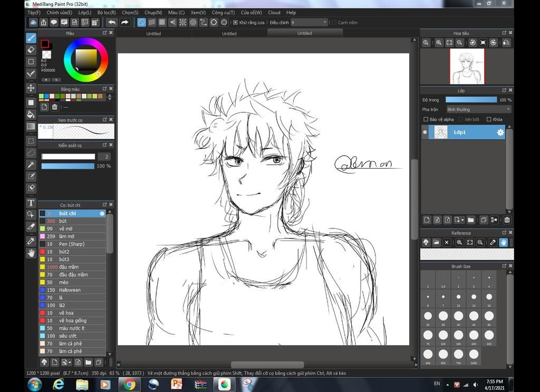
Task: Enable the Xén bớt clipping checkbox
Action: [460, 120]
